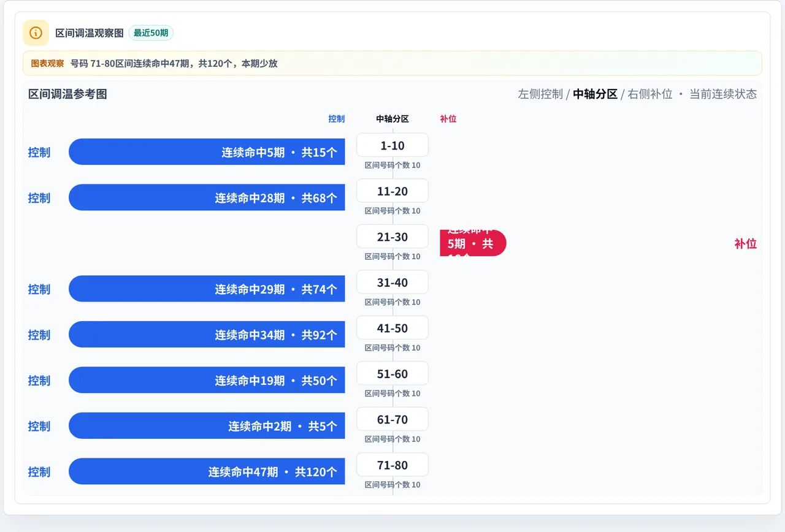Click the 连续命中29期 共74个 bar

[207, 289]
